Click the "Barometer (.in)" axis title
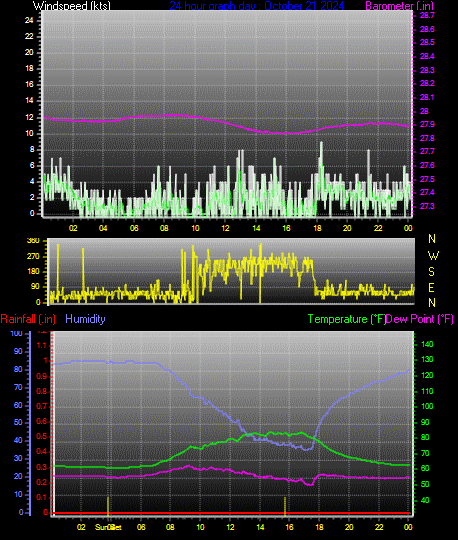Image resolution: width=458 pixels, height=540 pixels. [399, 6]
